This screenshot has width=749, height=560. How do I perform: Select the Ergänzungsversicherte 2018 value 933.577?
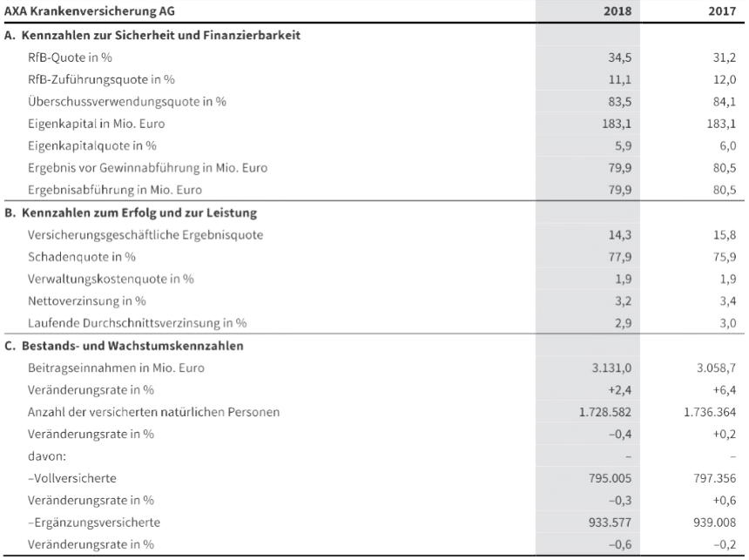coord(607,523)
